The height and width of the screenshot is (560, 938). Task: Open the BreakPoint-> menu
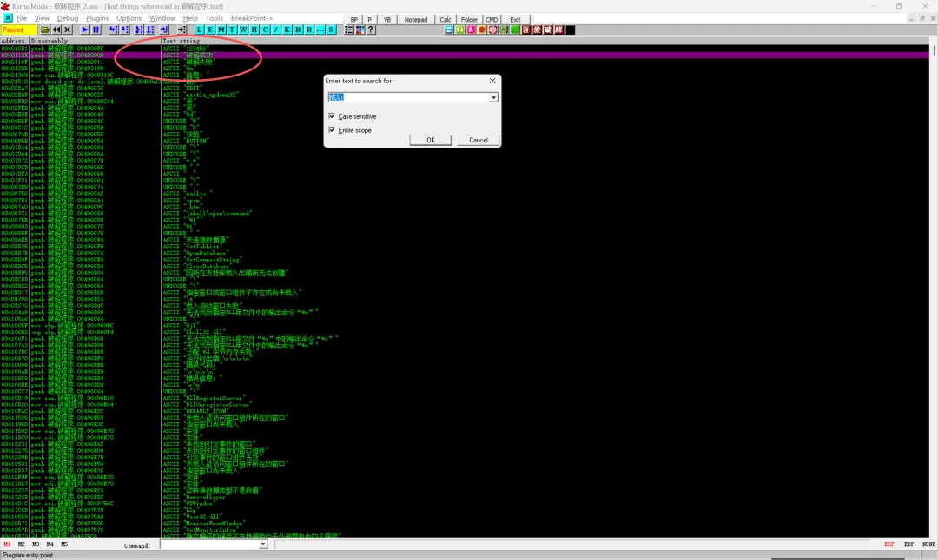251,18
